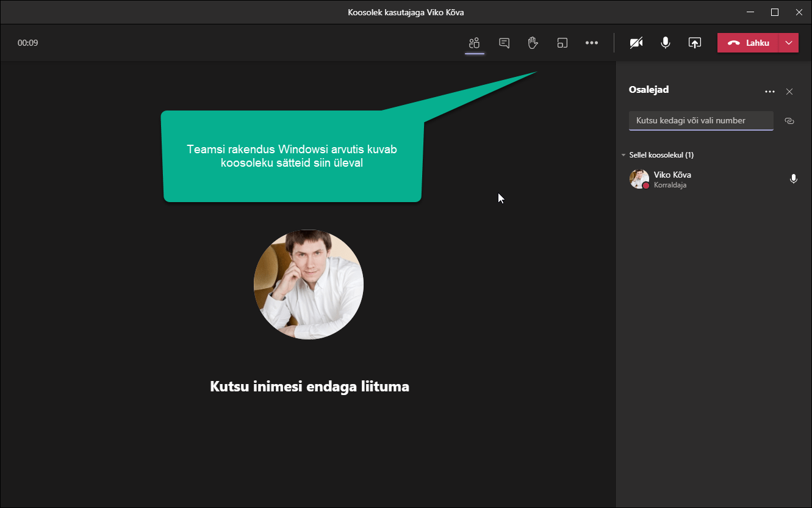This screenshot has width=812, height=508.
Task: Collapse the Sellel koosolekul group
Action: click(623, 155)
